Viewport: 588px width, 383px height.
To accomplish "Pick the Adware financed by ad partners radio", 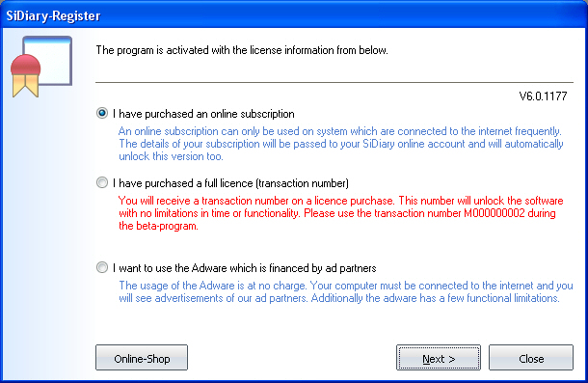I will (x=102, y=267).
